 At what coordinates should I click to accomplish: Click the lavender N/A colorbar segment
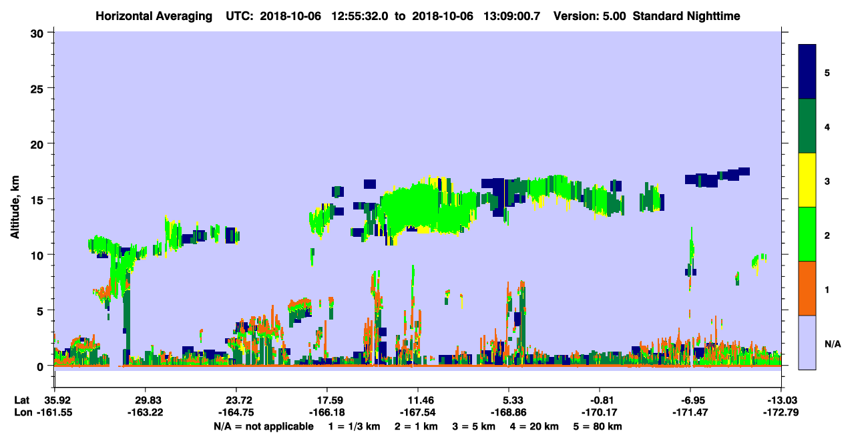click(x=807, y=342)
